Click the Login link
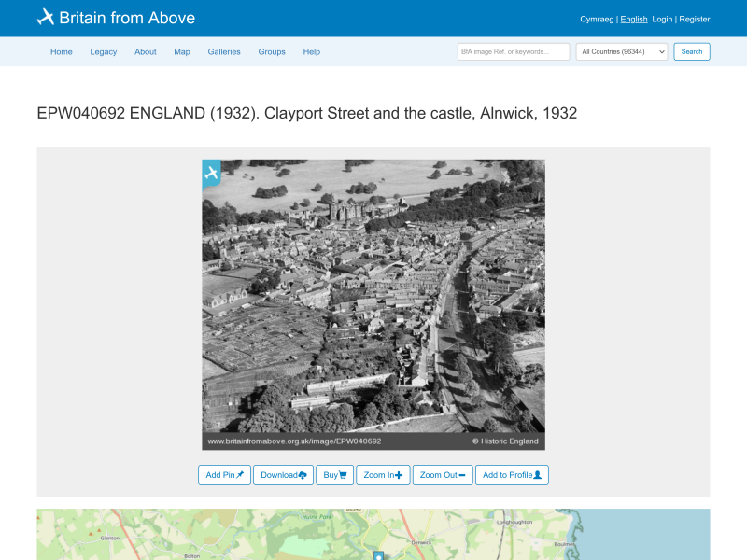The width and height of the screenshot is (747, 560). 662,19
